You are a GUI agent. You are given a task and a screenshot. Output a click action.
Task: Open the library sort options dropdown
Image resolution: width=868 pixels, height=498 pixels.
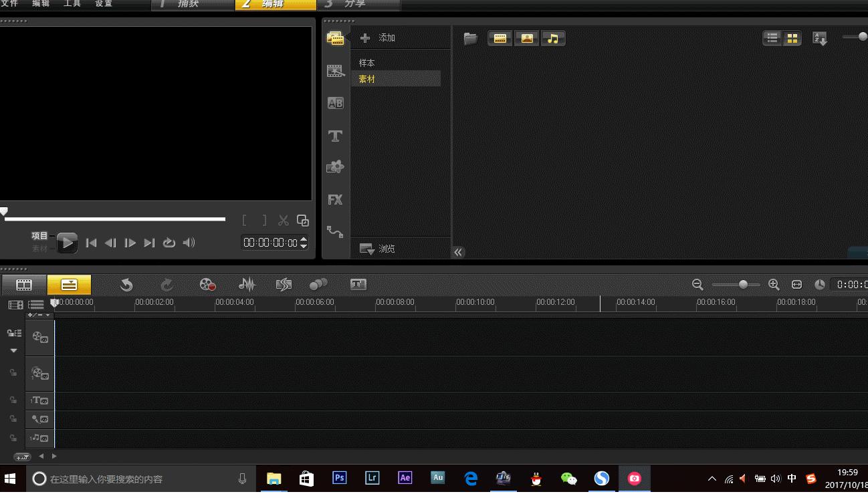point(820,39)
